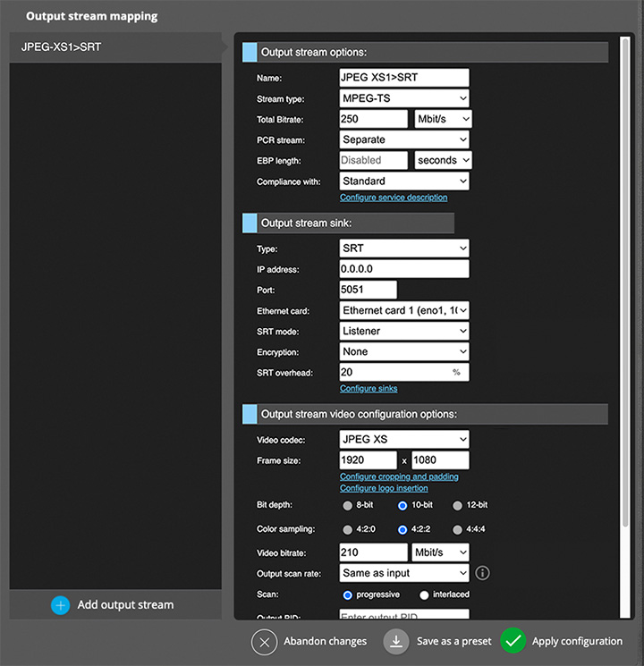Open the Encryption dropdown
The width and height of the screenshot is (644, 666).
[x=404, y=351]
